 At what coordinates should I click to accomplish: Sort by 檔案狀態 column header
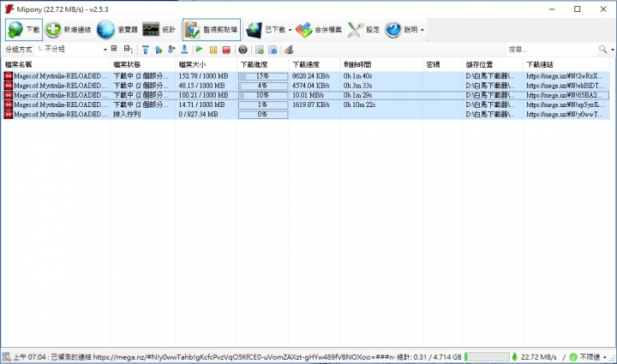(x=142, y=64)
